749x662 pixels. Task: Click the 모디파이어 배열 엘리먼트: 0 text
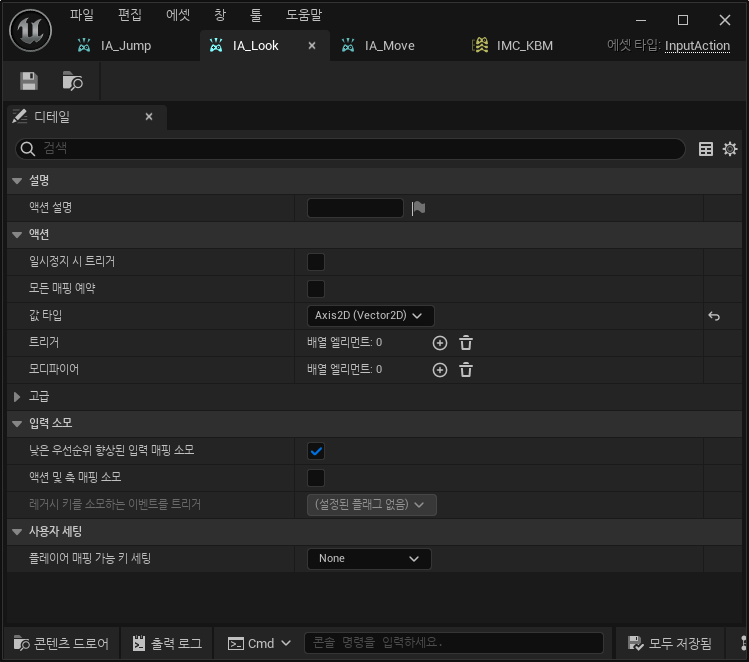(344, 370)
